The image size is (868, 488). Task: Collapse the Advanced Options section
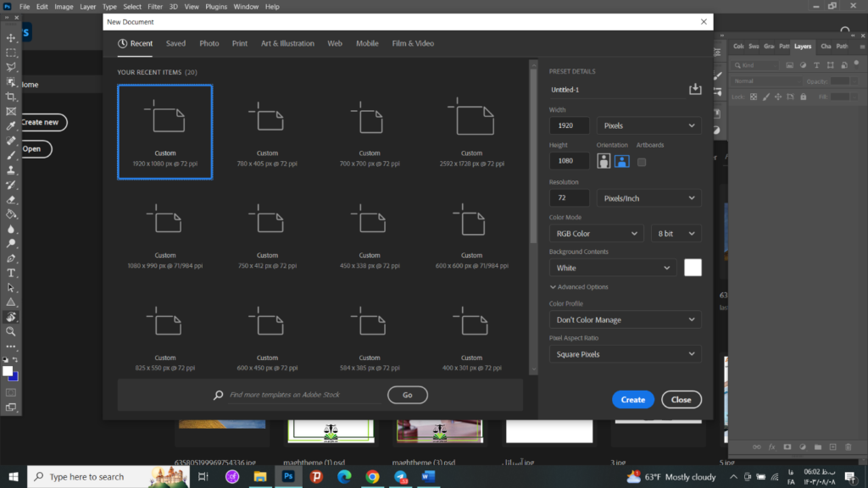[579, 287]
